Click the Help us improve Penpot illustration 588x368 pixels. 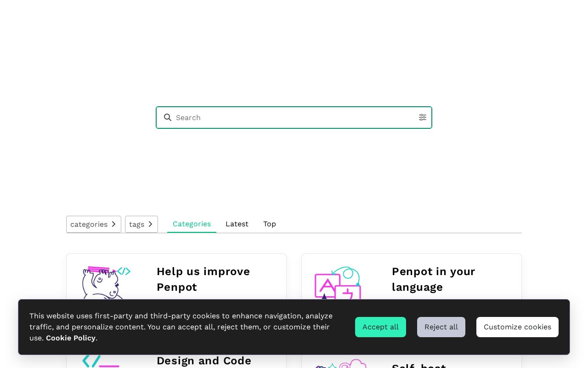pos(107,282)
